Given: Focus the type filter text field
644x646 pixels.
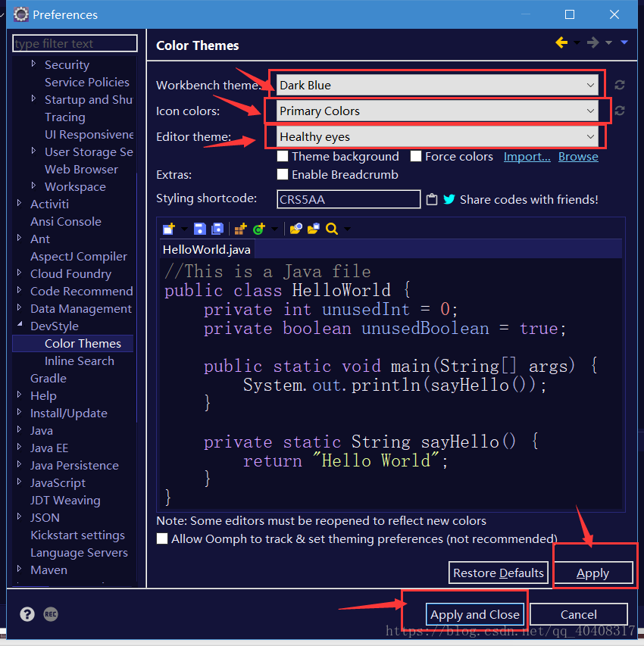Looking at the screenshot, I should coord(74,43).
